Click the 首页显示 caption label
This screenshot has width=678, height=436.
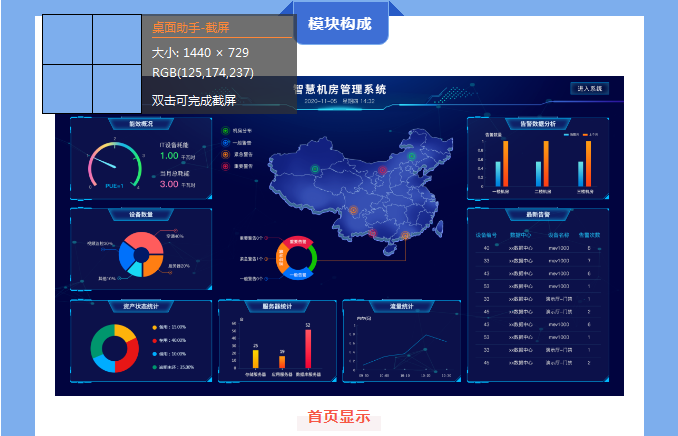pos(339,417)
